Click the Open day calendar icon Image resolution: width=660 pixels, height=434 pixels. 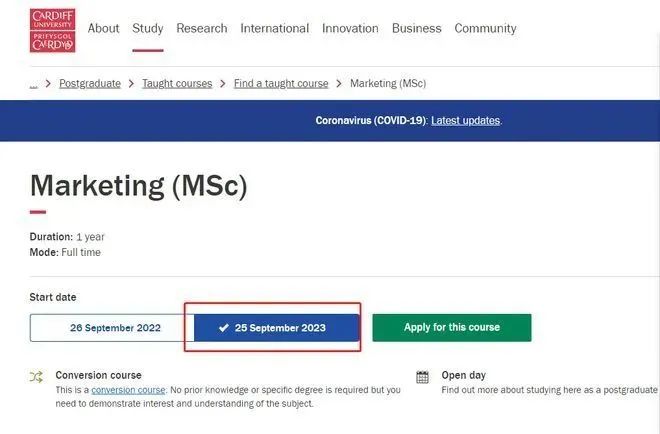coord(422,377)
